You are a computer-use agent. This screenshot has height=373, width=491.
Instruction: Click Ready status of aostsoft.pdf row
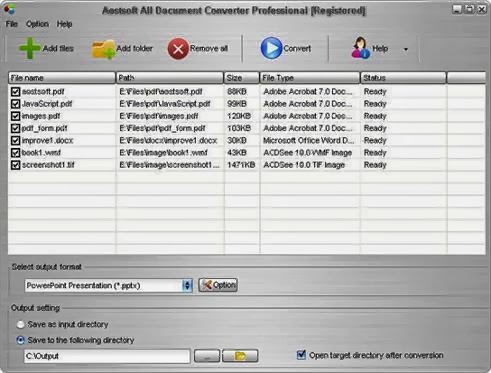[x=375, y=92]
